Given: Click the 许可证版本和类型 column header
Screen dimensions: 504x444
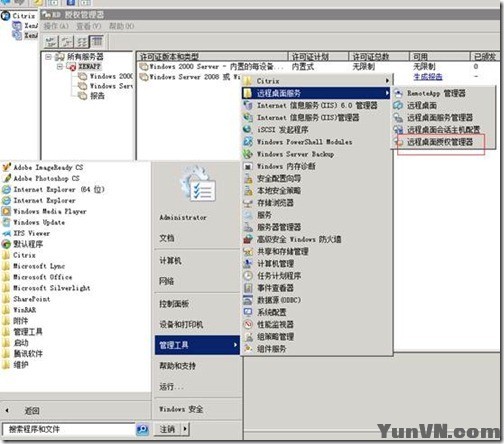Looking at the screenshot, I should pos(212,57).
